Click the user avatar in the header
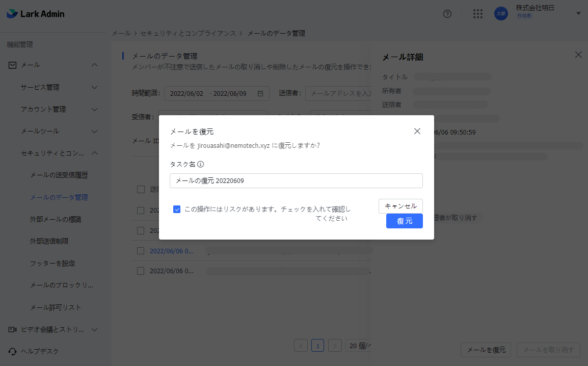588x366 pixels. 501,14
